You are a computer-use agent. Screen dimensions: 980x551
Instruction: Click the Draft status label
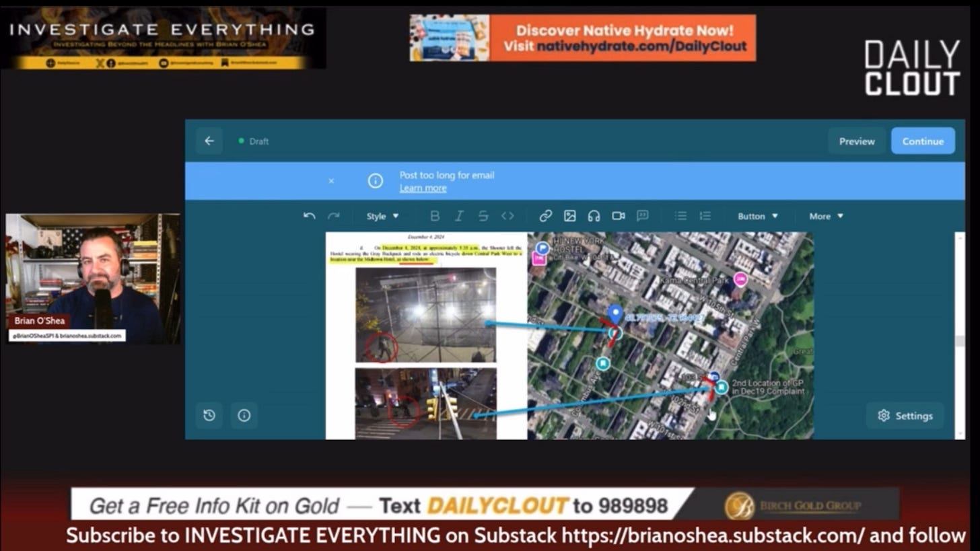(x=259, y=141)
